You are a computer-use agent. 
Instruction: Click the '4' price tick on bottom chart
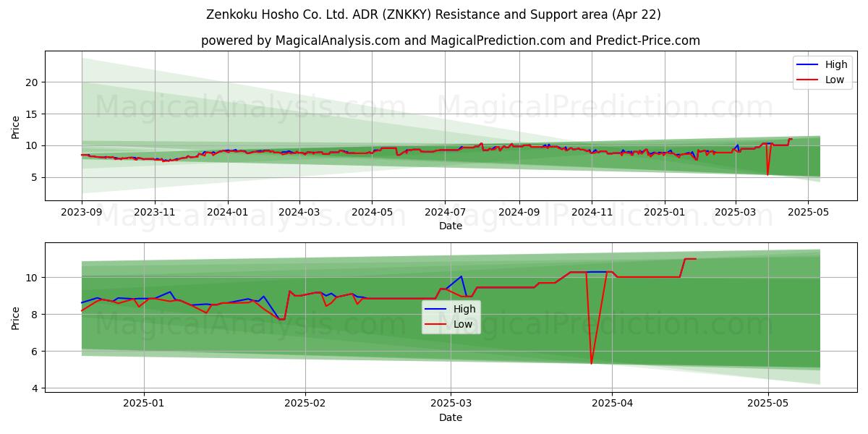34,388
